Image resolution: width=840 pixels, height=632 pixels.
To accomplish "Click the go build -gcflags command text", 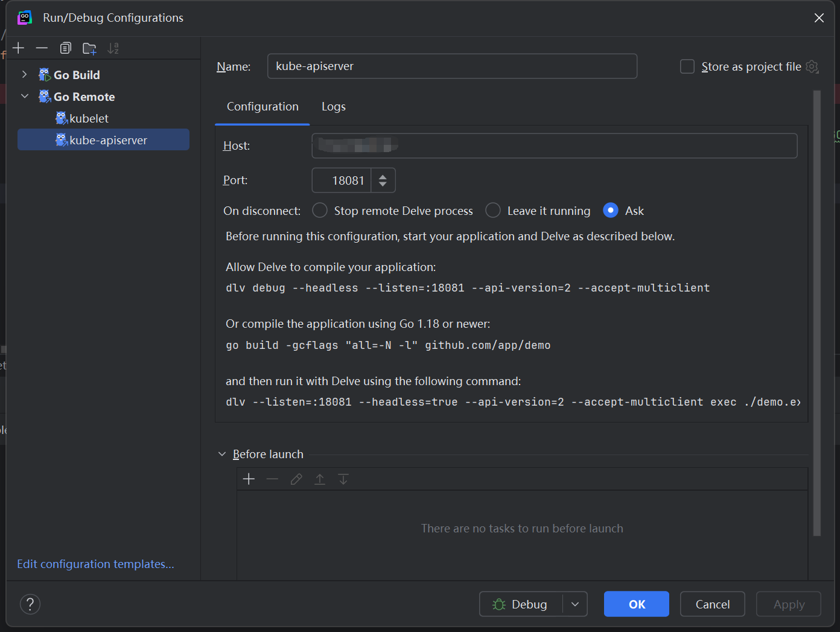I will [388, 345].
